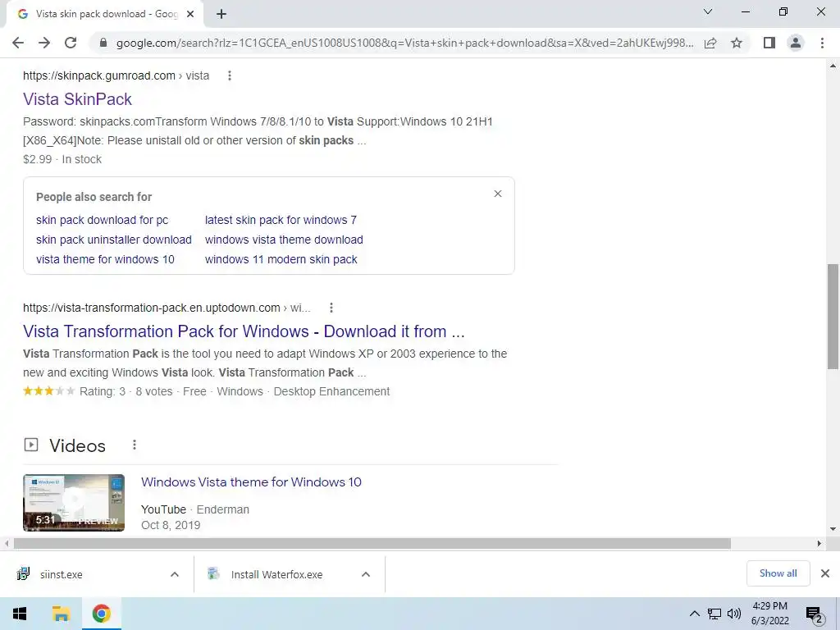This screenshot has height=630, width=840.
Task: Click the Videos section heading
Action: point(78,445)
